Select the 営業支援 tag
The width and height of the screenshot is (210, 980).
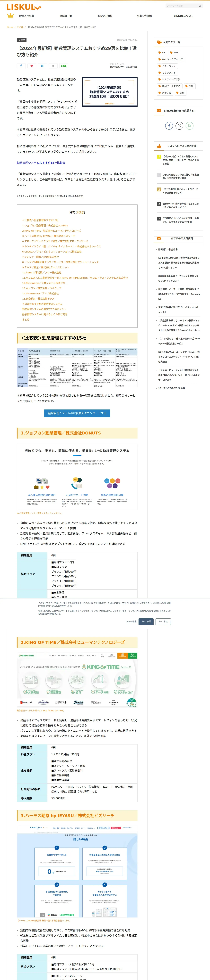(x=165, y=93)
